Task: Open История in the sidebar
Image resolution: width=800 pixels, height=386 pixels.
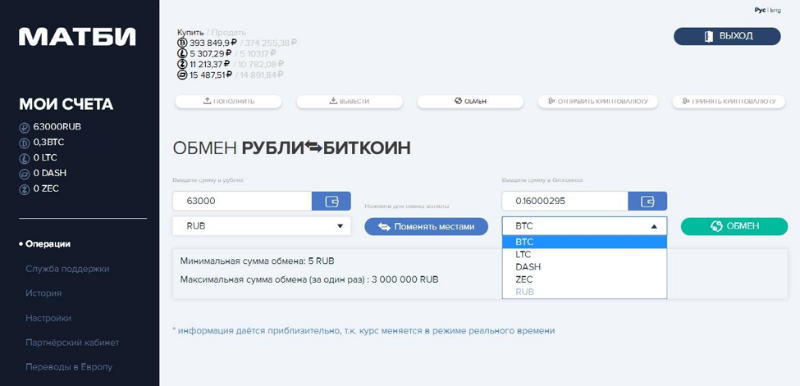Action: 43,293
